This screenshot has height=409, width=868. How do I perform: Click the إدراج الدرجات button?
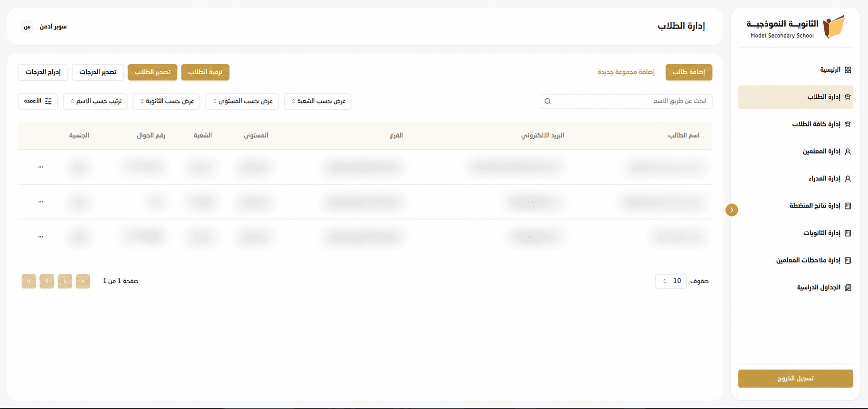[43, 72]
